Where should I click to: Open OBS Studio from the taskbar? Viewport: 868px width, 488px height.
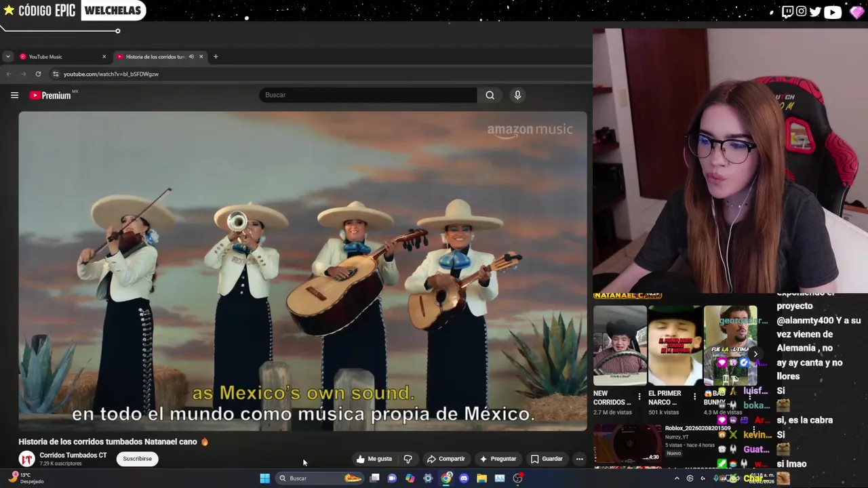[x=517, y=479]
